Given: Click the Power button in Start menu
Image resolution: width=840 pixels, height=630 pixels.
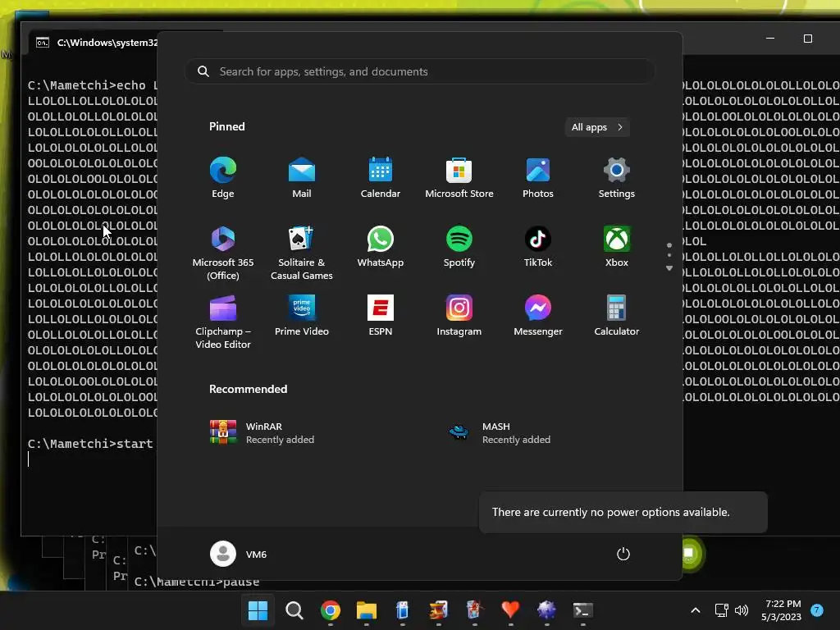Looking at the screenshot, I should (623, 554).
